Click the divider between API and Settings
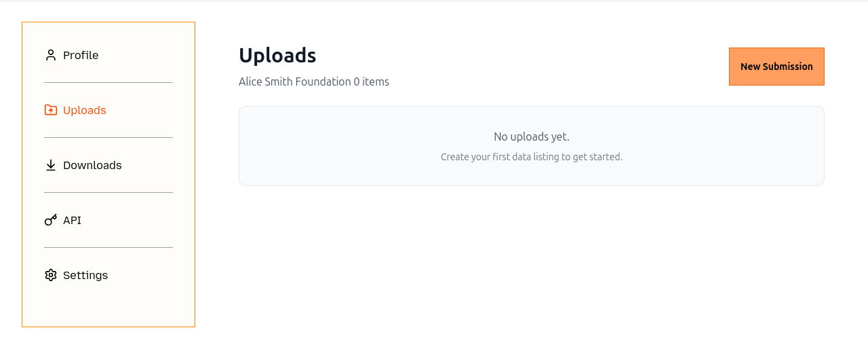The image size is (868, 349). tap(108, 248)
